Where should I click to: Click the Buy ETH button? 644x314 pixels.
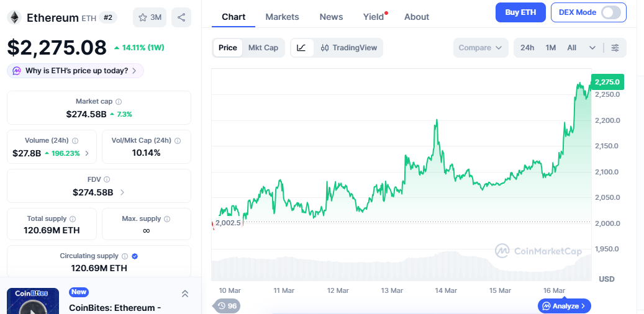(x=520, y=12)
